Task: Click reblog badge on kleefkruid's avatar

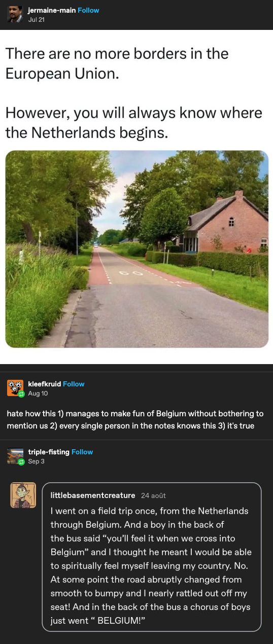Action: click(21, 394)
